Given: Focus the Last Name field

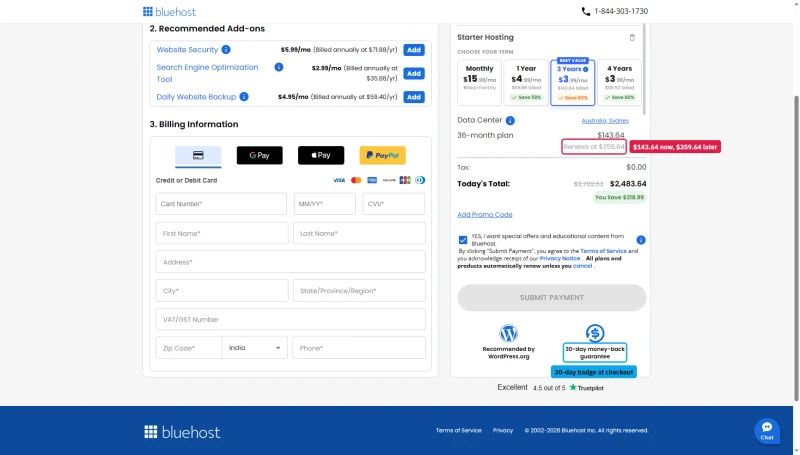Looking at the screenshot, I should click(x=359, y=233).
